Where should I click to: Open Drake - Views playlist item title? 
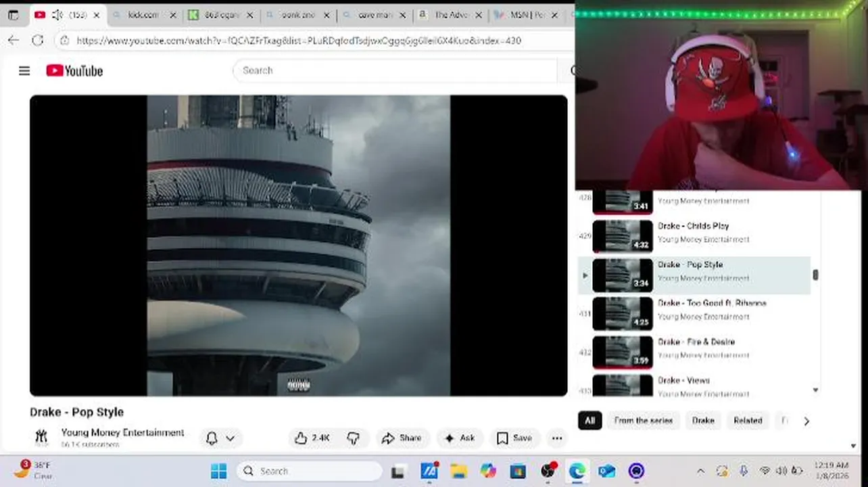pos(683,381)
